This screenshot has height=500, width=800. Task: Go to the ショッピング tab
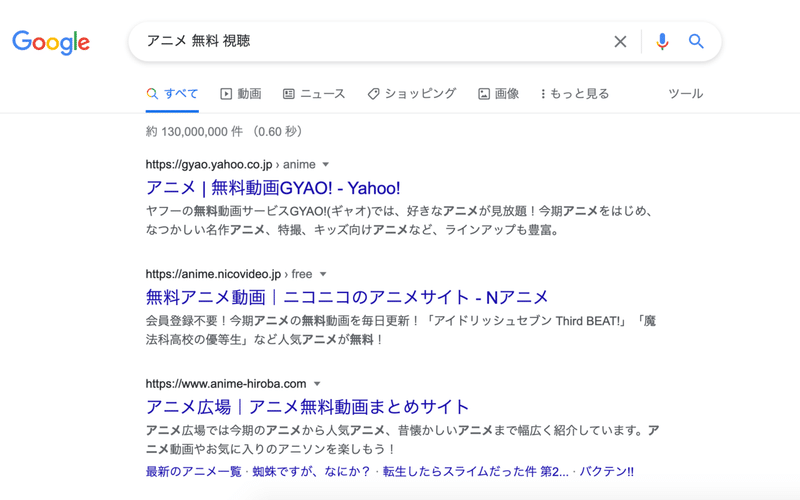(x=412, y=94)
